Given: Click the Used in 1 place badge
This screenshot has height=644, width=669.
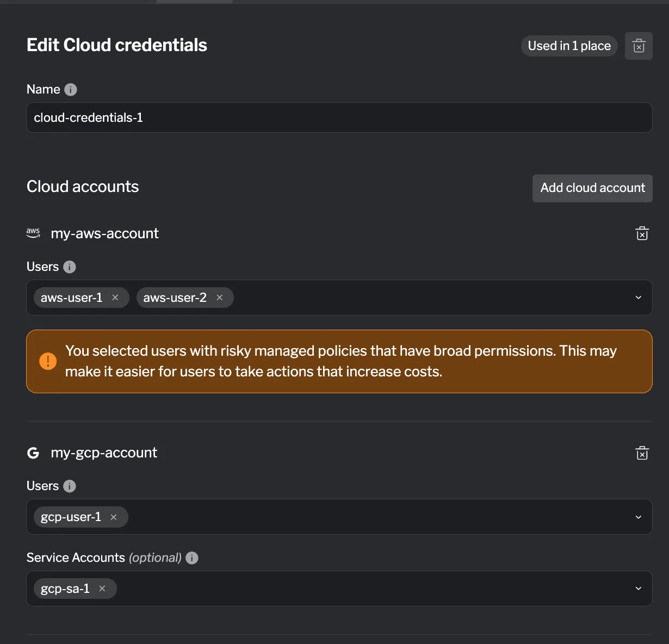Looking at the screenshot, I should click(569, 46).
